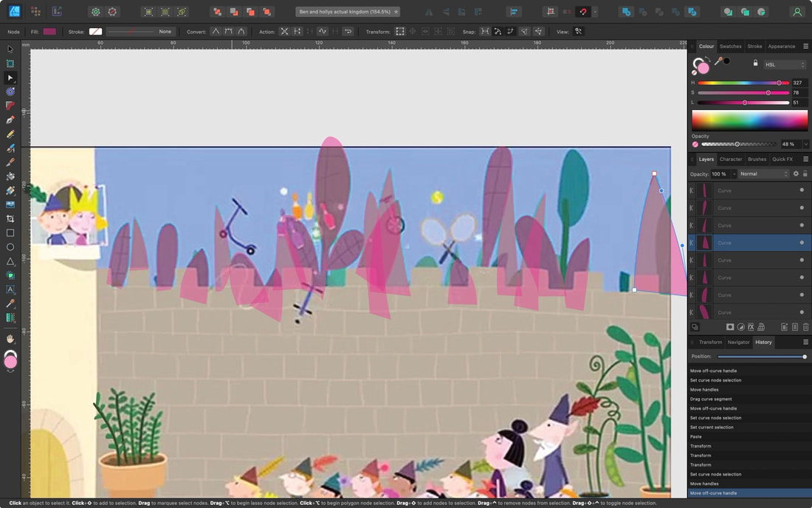Image resolution: width=812 pixels, height=508 pixels.
Task: Select the 'Paste' history step
Action: point(749,436)
